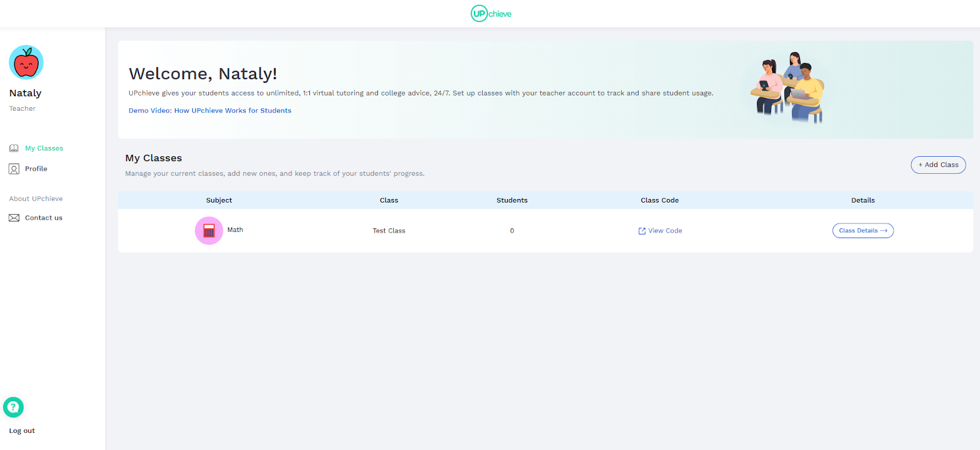The width and height of the screenshot is (980, 450).
Task: Click the Test Class name cell
Action: point(389,231)
